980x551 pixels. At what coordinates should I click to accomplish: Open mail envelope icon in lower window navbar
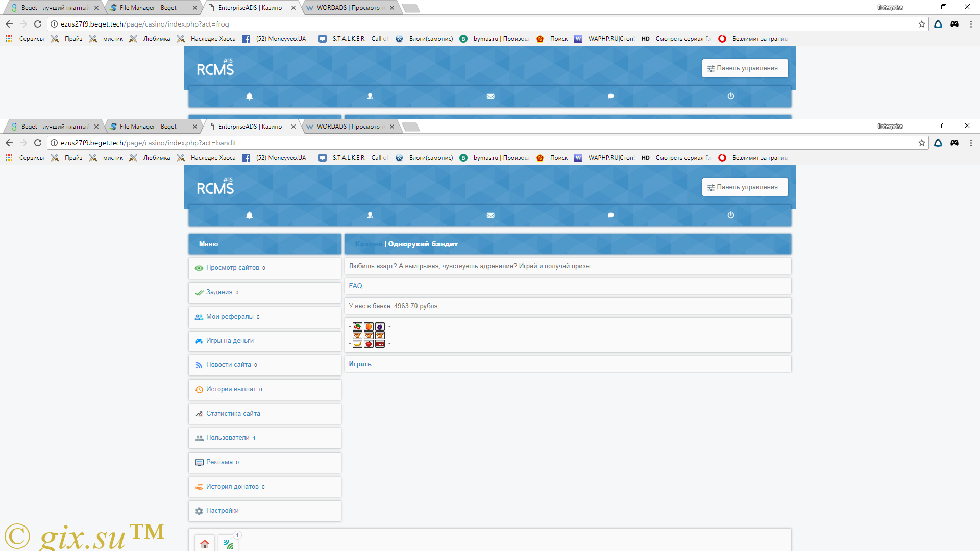pyautogui.click(x=491, y=215)
